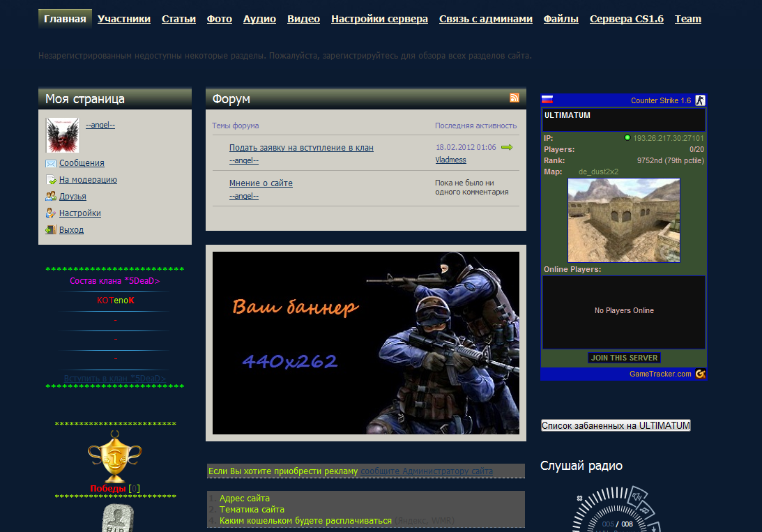This screenshot has height=532, width=762.
Task: Click the Выход logout link
Action: (x=71, y=230)
